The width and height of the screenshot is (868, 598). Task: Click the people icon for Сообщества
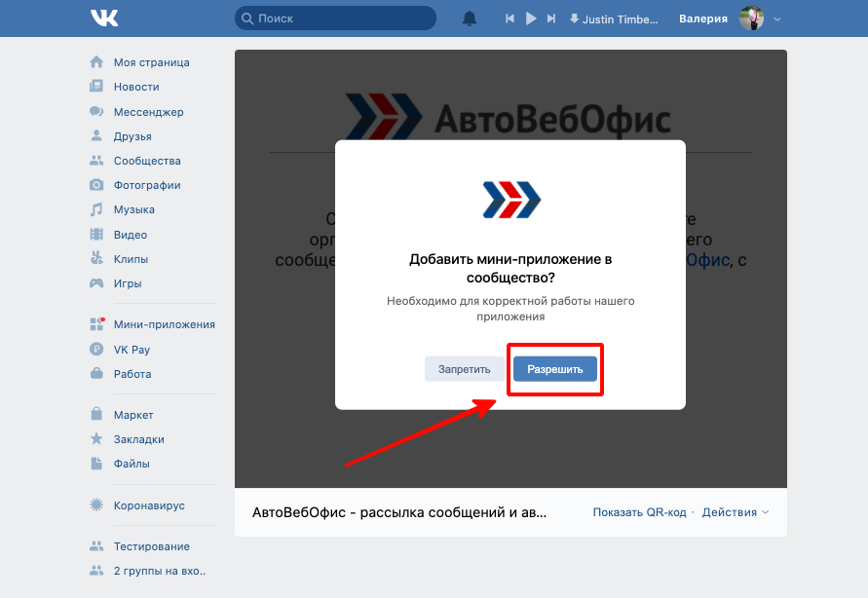click(x=96, y=161)
